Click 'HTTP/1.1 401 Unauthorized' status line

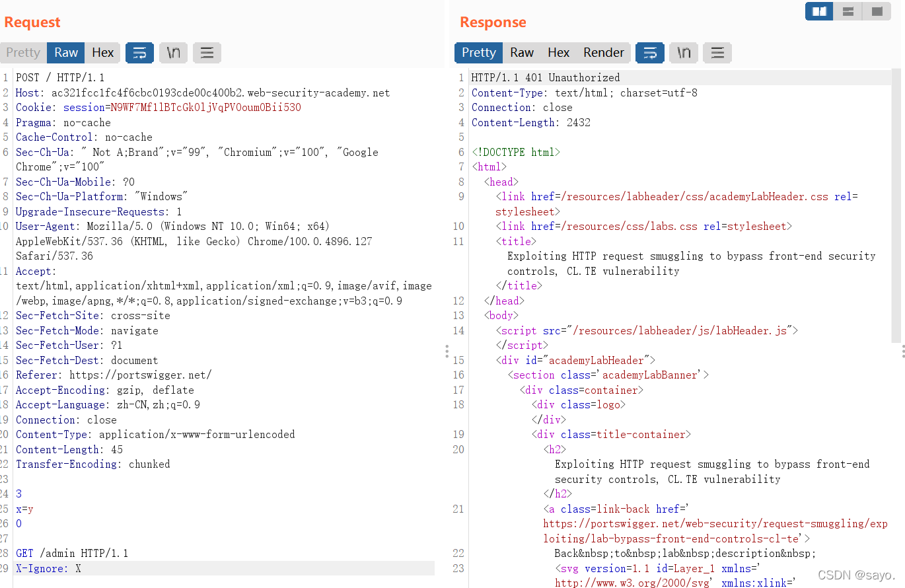(x=546, y=78)
